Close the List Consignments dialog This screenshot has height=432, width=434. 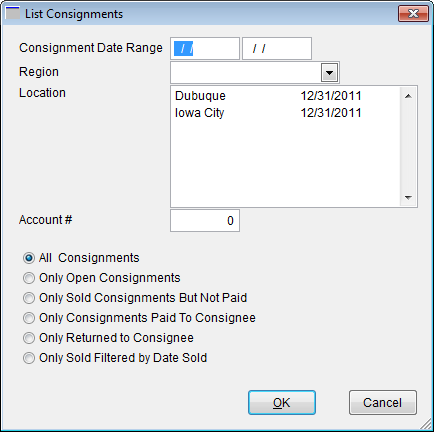(413, 14)
